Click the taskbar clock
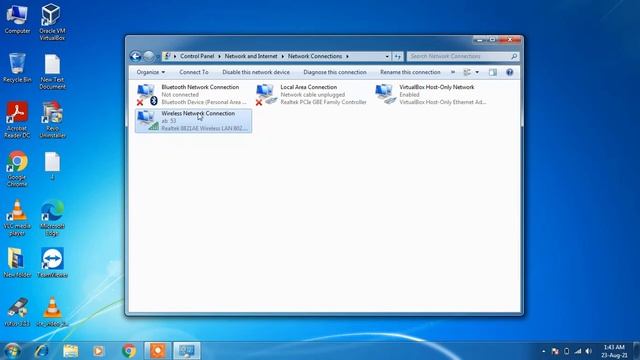Viewport: 640px width, 360px height. click(x=614, y=351)
